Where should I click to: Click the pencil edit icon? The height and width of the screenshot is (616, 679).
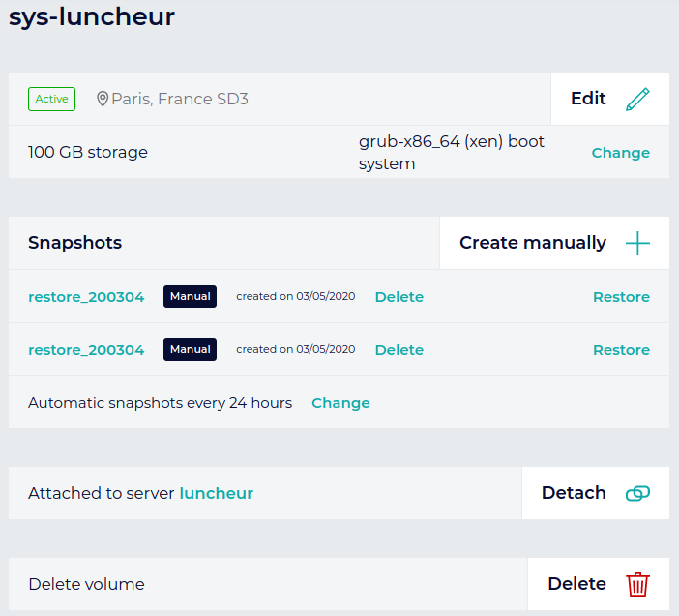(x=637, y=99)
